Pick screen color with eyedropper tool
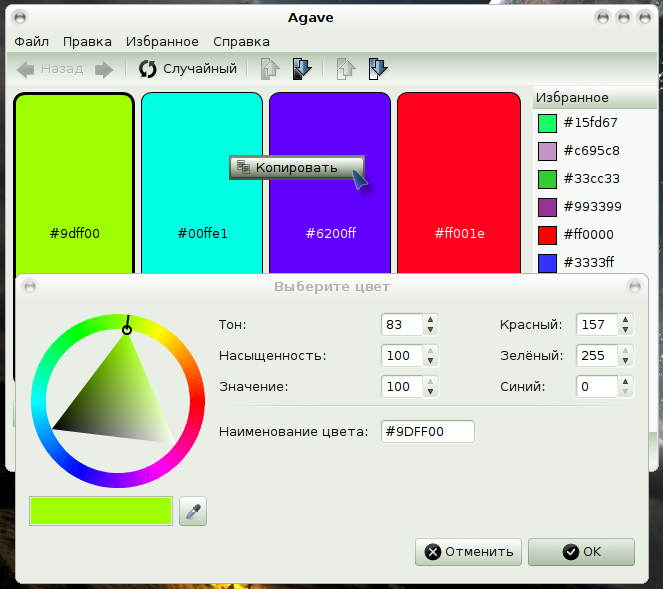 tap(193, 511)
